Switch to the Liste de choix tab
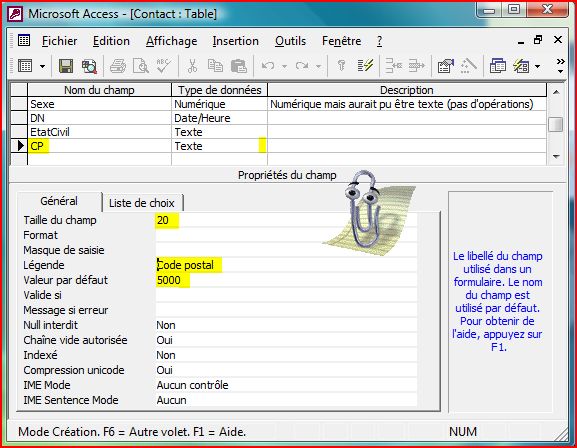 click(142, 203)
